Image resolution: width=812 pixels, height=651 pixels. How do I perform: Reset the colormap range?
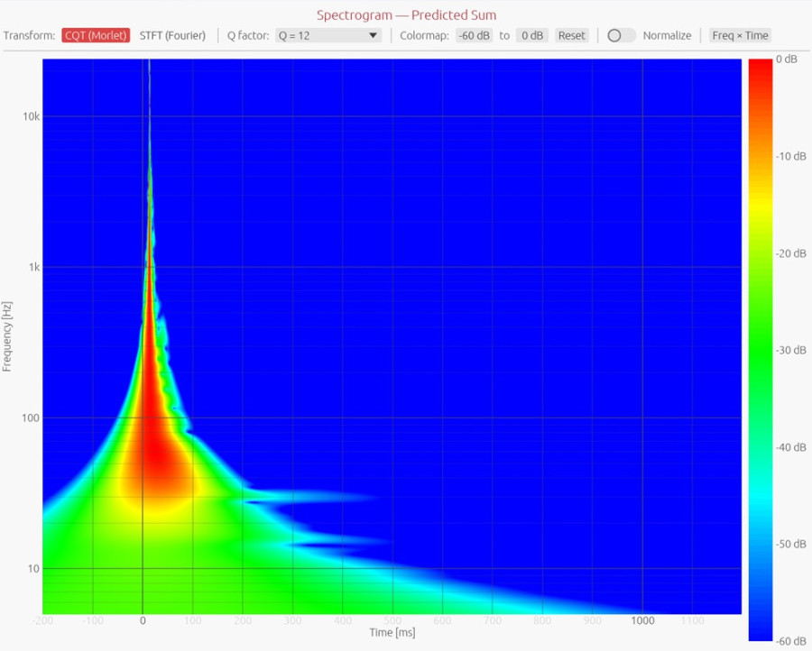click(x=572, y=36)
